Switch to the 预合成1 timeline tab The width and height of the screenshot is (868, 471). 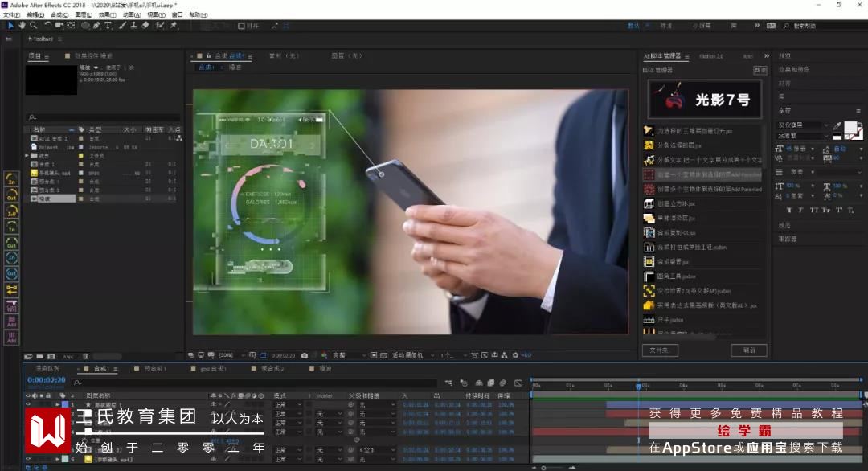coord(154,369)
